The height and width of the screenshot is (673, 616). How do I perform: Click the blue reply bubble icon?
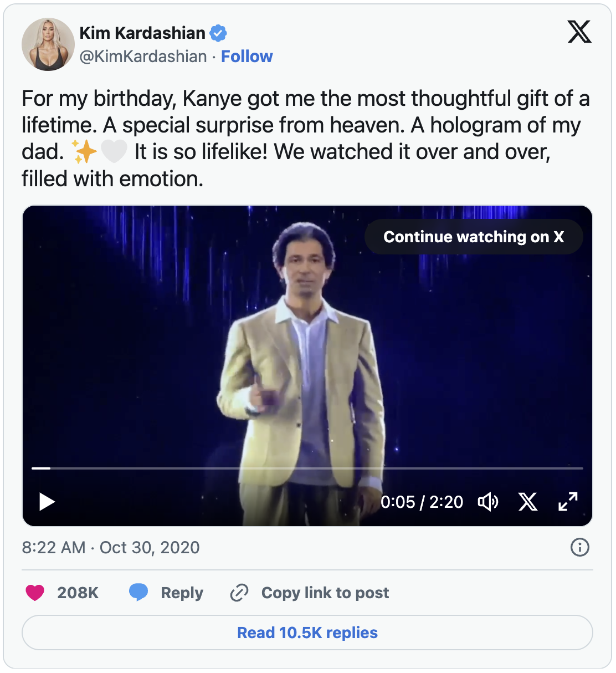[x=138, y=593]
